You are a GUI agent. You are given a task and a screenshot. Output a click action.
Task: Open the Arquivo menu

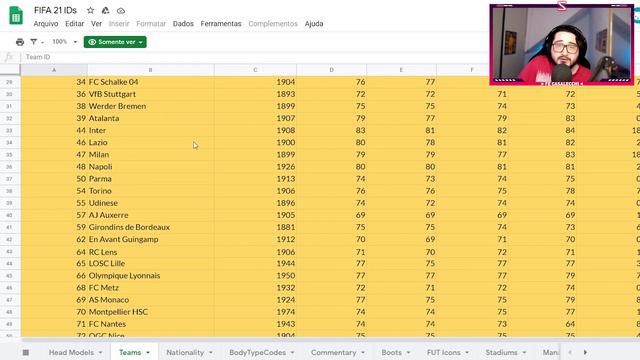click(x=46, y=24)
